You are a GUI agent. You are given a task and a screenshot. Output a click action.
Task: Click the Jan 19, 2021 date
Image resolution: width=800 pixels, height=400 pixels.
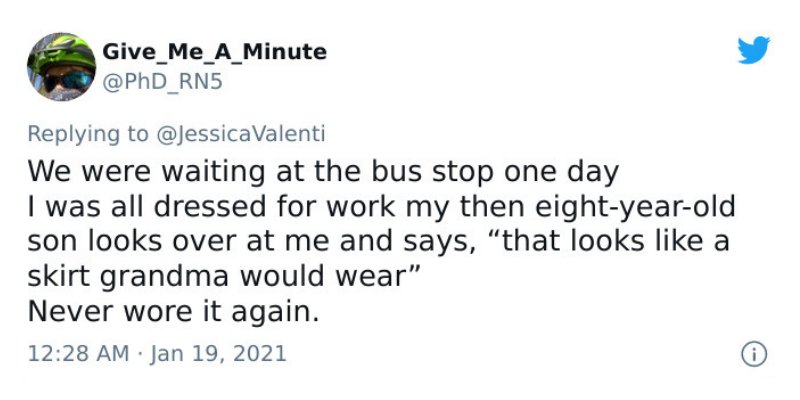[x=218, y=354]
